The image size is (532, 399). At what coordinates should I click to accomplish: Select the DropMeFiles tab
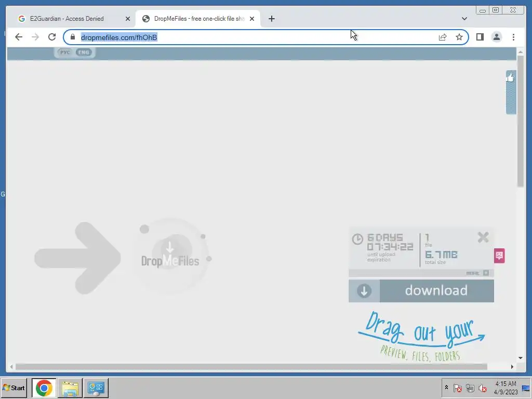coord(198,19)
